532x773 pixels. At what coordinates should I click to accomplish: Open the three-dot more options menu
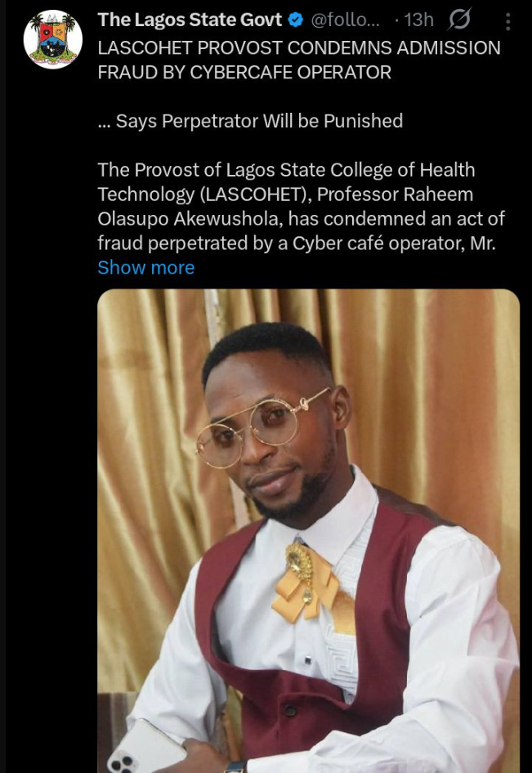point(507,21)
